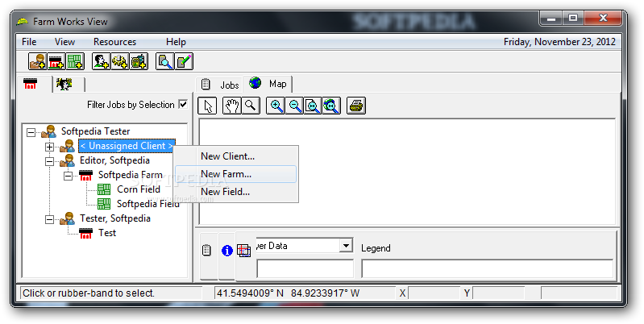Viewport: 644px width, 324px height.
Task: Select Softpedia Tester in the tree
Action: pyautogui.click(x=95, y=131)
